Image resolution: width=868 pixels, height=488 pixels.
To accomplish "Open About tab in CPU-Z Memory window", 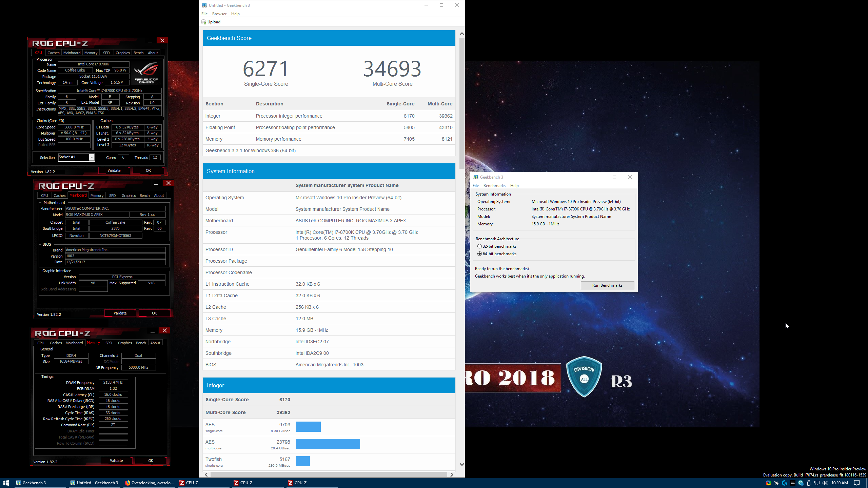I will pos(155,343).
